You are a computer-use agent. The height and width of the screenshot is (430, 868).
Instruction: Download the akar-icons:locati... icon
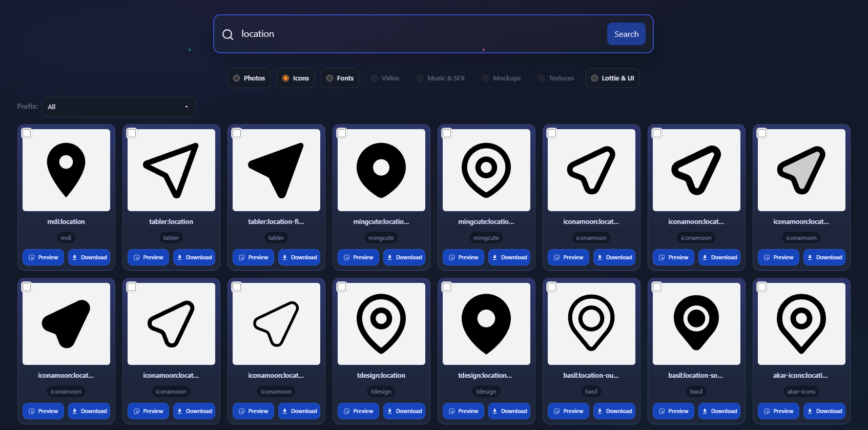[824, 411]
